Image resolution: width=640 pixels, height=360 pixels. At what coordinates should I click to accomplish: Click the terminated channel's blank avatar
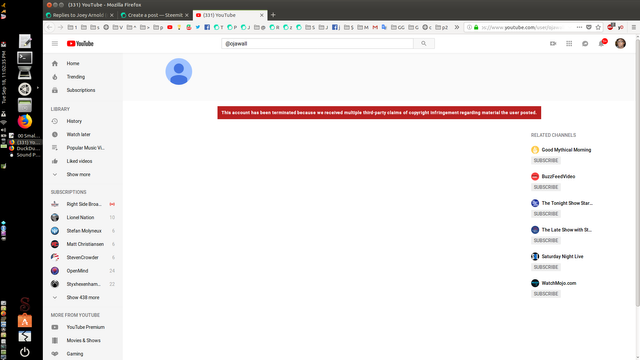point(179,71)
